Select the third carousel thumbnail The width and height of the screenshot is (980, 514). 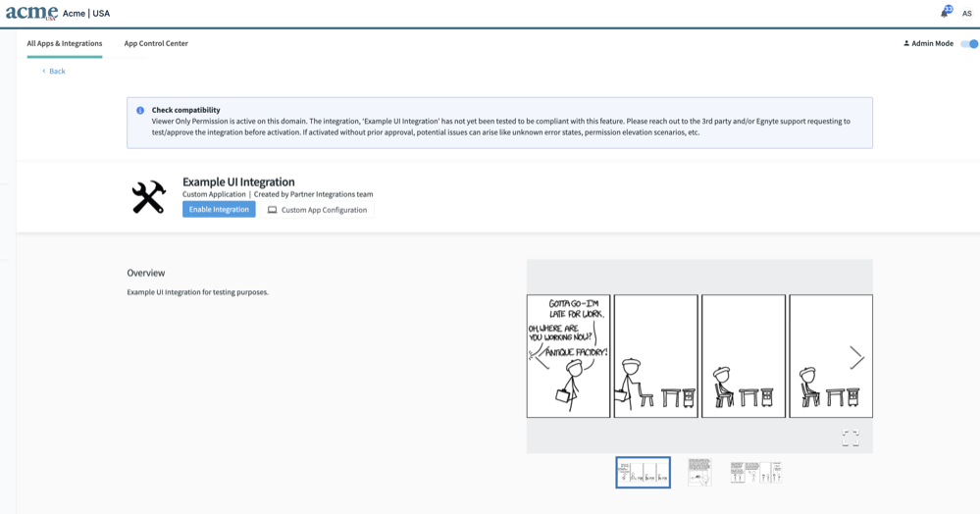(x=755, y=472)
